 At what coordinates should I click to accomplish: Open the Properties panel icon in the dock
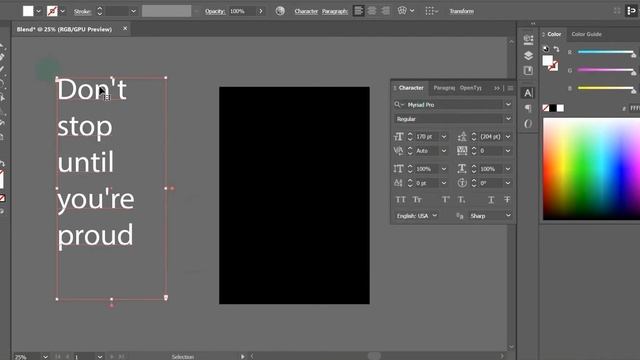(528, 39)
